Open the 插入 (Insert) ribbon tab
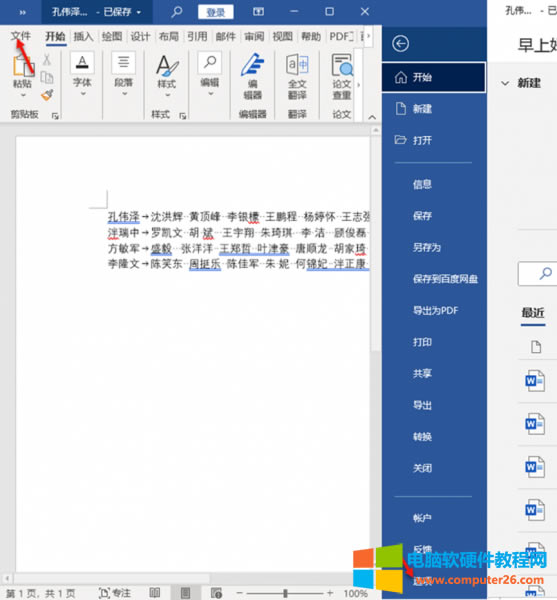 (x=83, y=36)
